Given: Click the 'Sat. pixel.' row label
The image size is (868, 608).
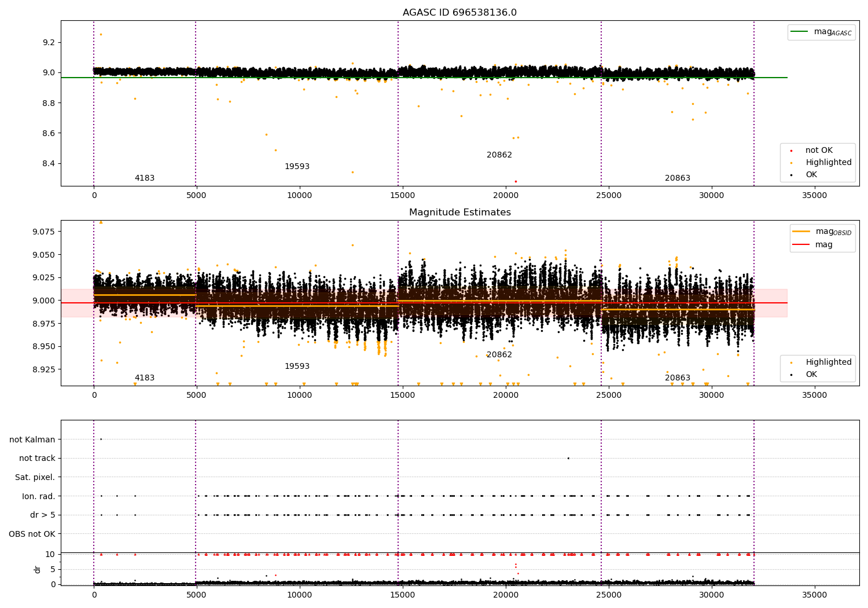Looking at the screenshot, I should [x=35, y=478].
